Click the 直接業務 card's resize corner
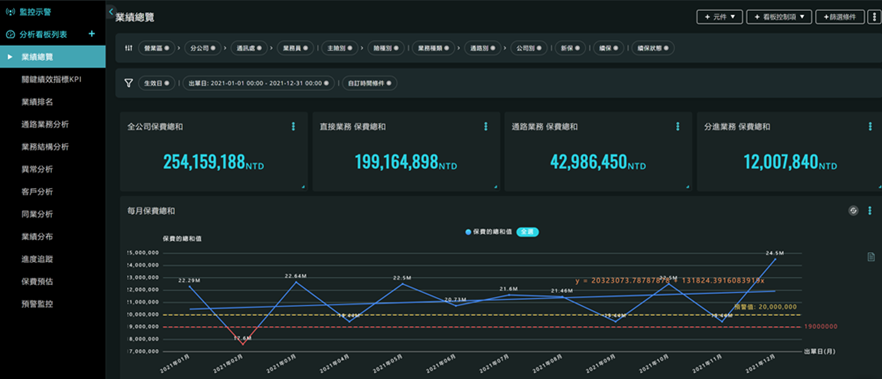This screenshot has height=379, width=882. (x=496, y=187)
